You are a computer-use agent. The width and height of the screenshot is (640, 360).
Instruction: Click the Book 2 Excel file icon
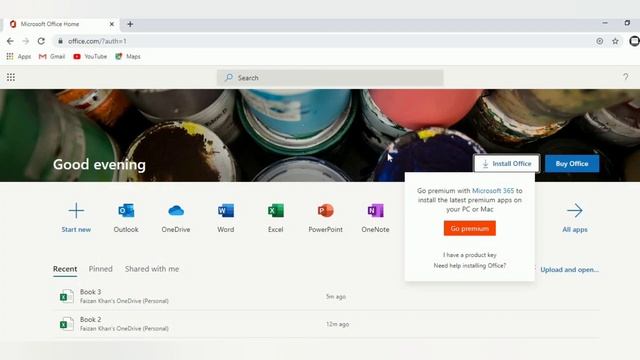[67, 324]
